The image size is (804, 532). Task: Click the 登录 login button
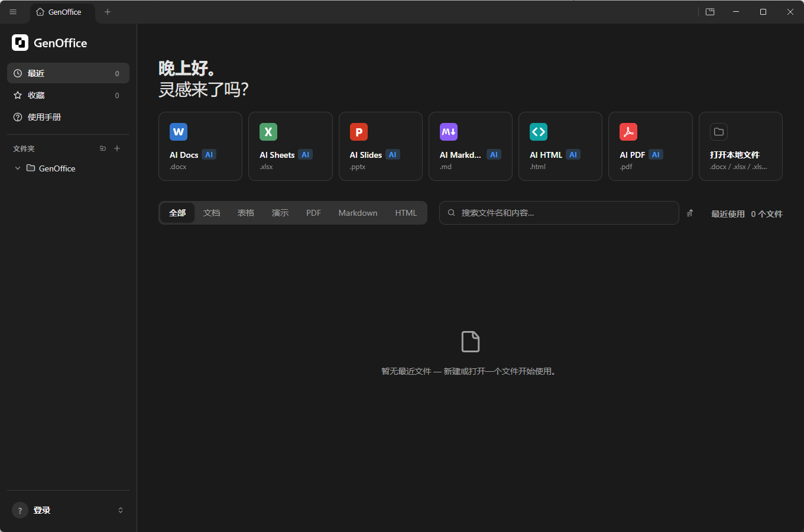(68, 510)
